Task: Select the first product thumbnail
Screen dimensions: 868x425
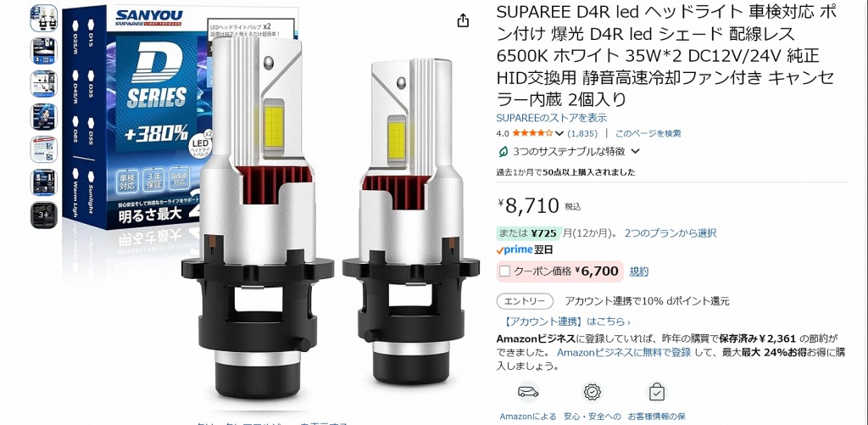Action: pyautogui.click(x=44, y=19)
